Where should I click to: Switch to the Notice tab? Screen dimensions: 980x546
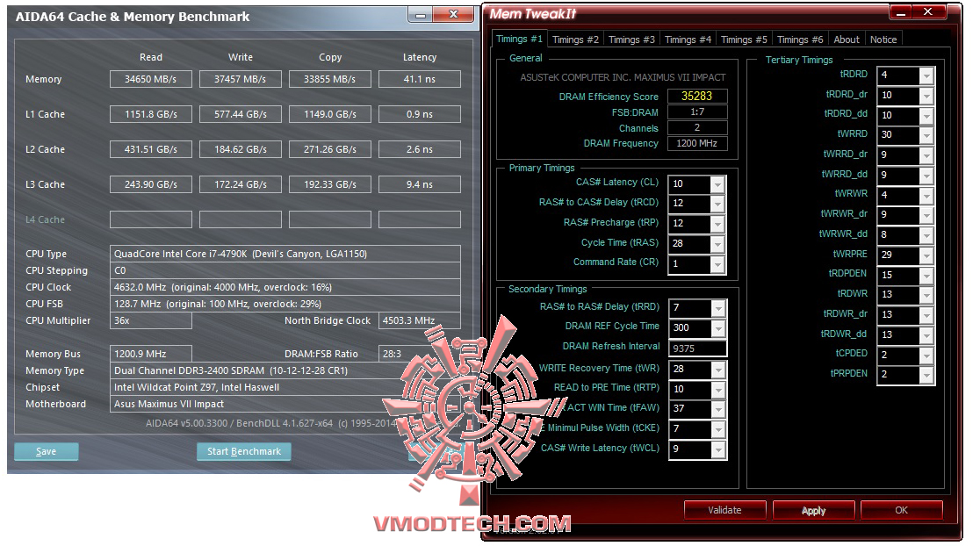click(x=883, y=40)
